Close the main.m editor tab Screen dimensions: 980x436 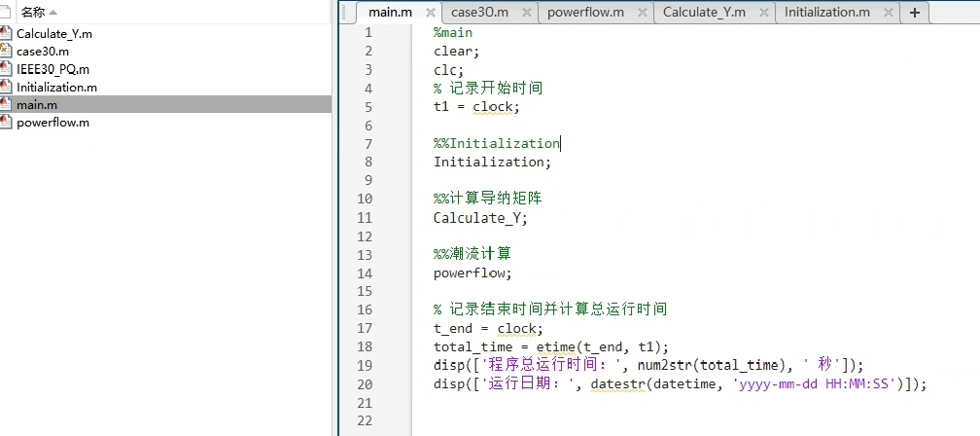tap(430, 13)
